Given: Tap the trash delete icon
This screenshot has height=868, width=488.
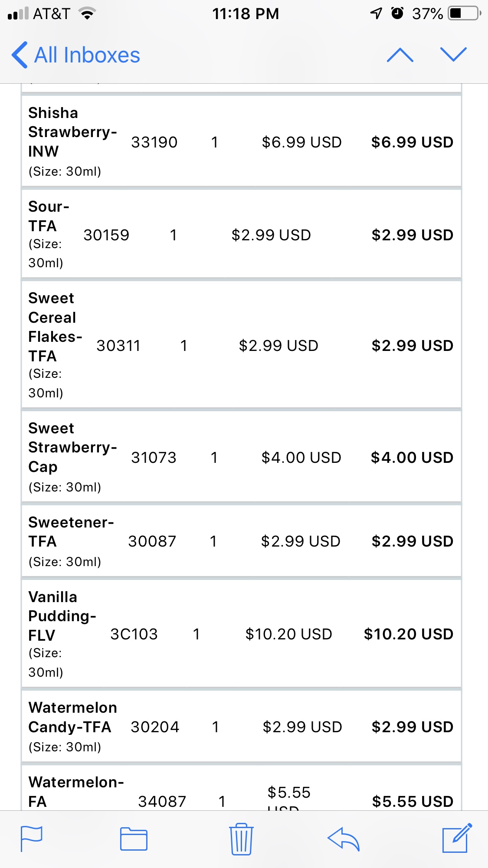Looking at the screenshot, I should click(241, 839).
